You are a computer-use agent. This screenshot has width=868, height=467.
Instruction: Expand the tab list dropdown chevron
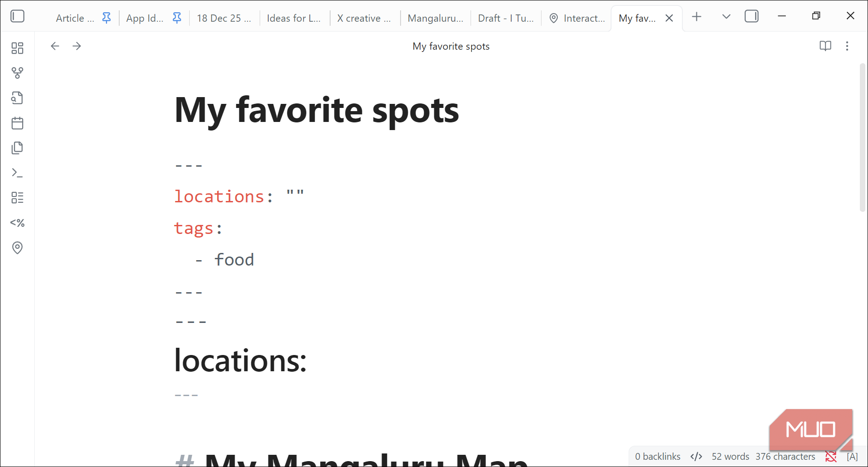point(726,17)
